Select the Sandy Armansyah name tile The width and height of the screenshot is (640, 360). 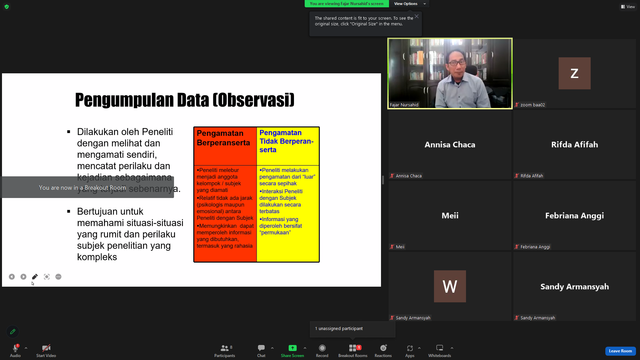574,287
